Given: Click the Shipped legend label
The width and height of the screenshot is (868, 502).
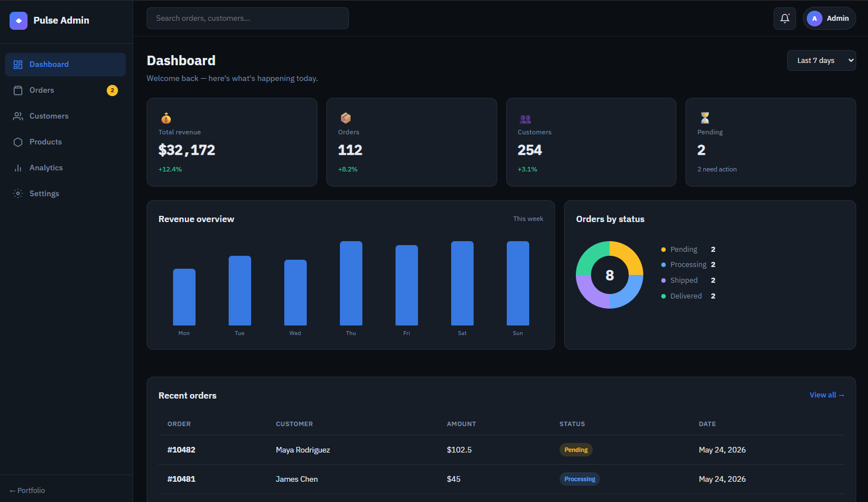Looking at the screenshot, I should tap(684, 281).
